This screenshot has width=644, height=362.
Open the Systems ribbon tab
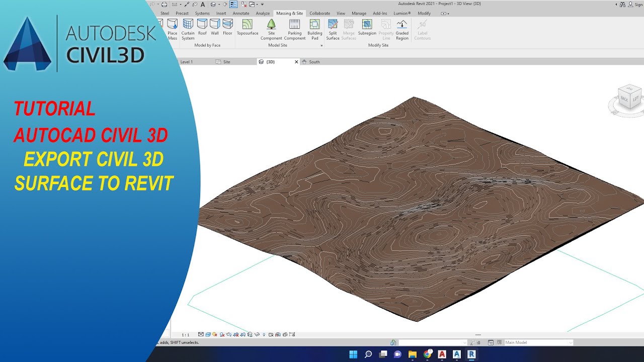tap(202, 13)
